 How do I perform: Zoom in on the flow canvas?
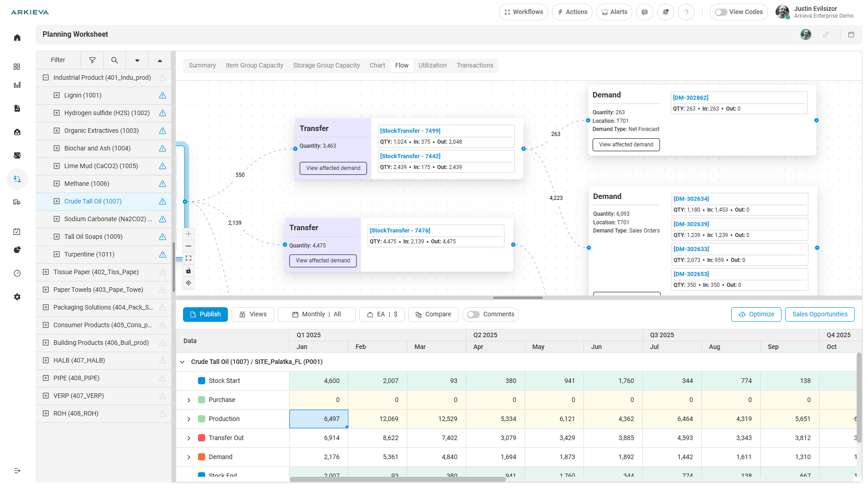188,234
